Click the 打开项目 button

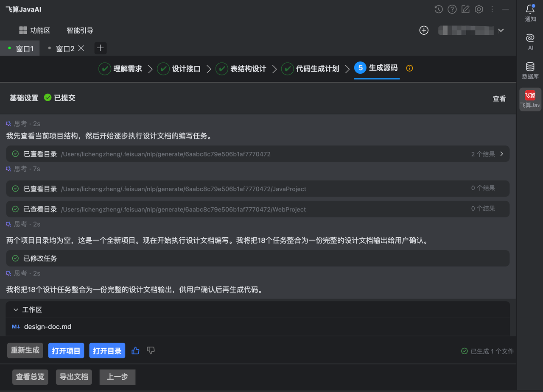(x=66, y=350)
